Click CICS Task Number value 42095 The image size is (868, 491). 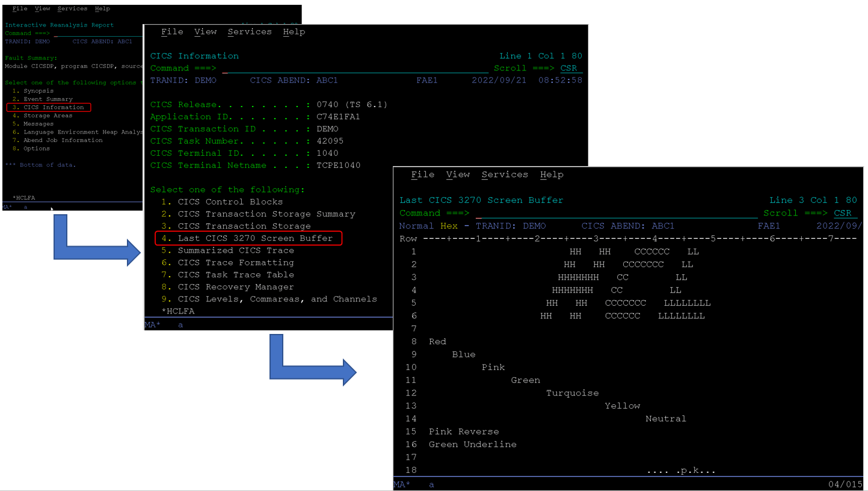tap(330, 141)
